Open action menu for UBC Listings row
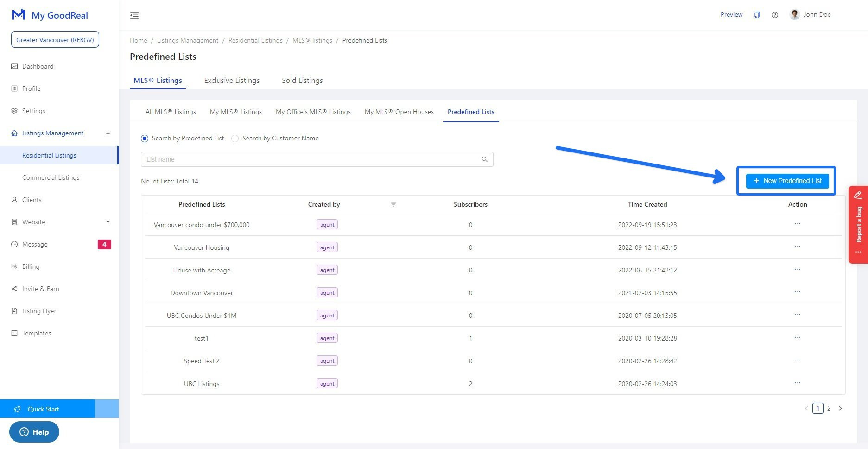The width and height of the screenshot is (868, 449). pyautogui.click(x=797, y=383)
